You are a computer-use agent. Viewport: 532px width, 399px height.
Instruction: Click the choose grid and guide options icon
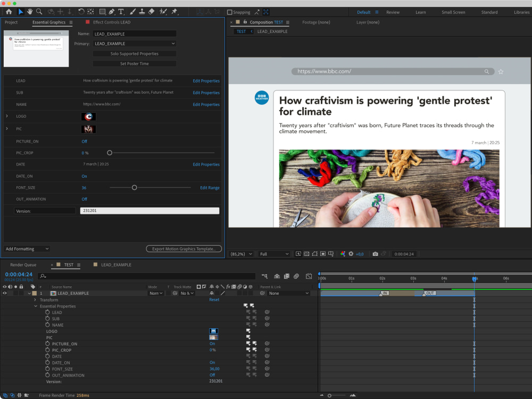(331, 254)
